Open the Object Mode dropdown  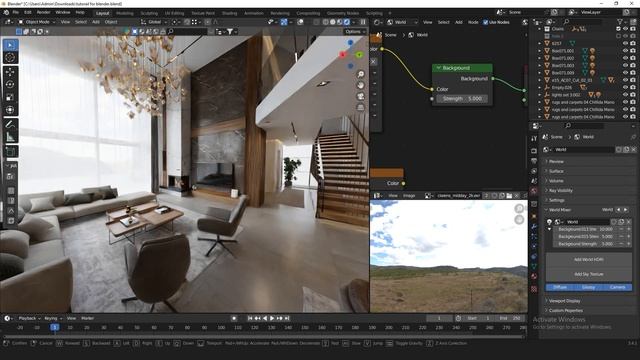pyautogui.click(x=37, y=22)
